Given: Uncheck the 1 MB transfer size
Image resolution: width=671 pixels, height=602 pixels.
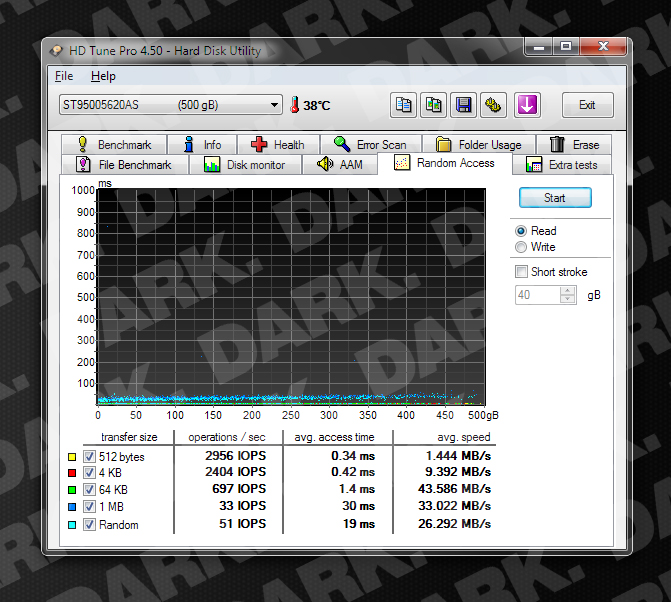Looking at the screenshot, I should point(89,507).
